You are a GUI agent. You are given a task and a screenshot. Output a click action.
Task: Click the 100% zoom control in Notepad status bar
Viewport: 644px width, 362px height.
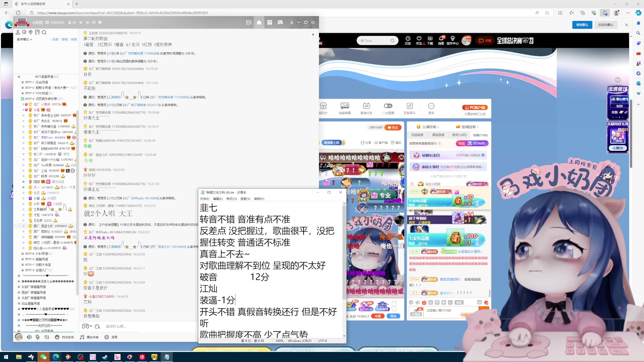[279, 341]
